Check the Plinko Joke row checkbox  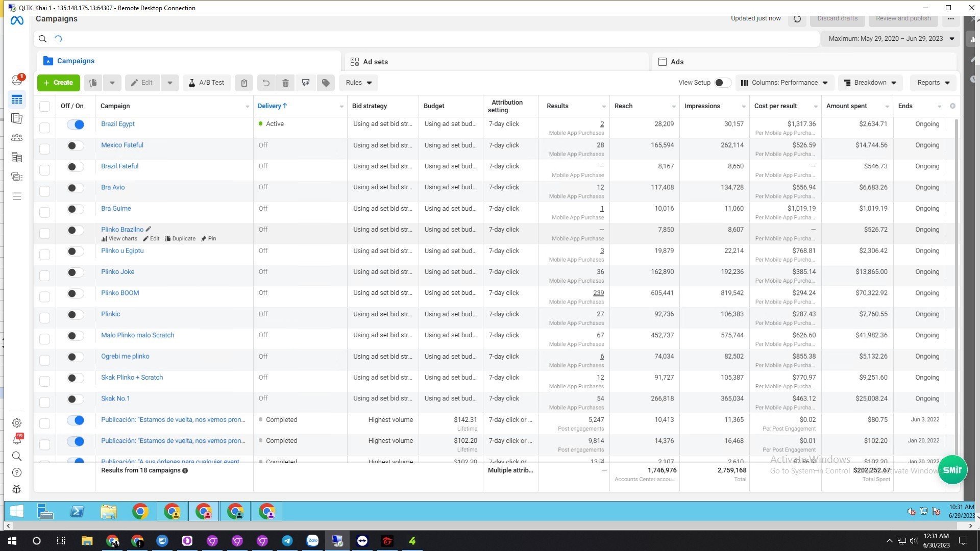(45, 275)
